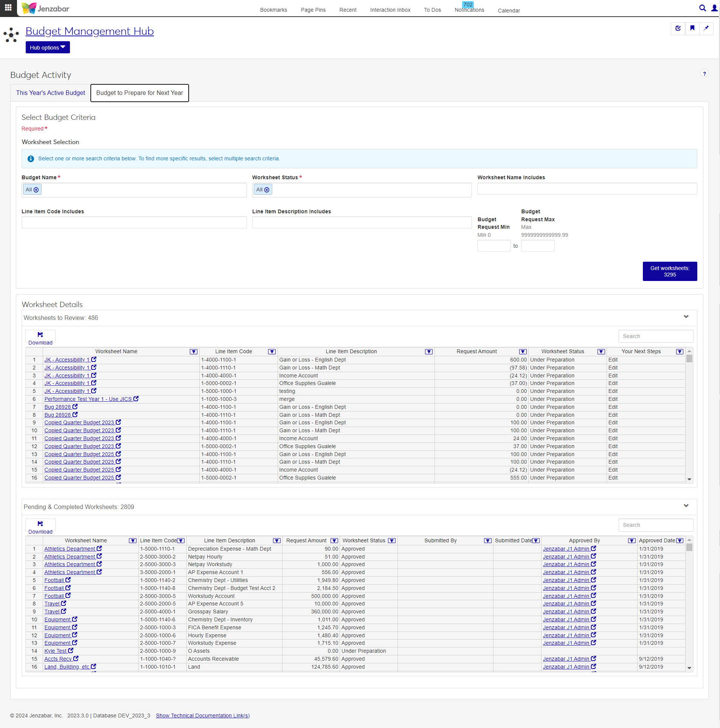Open Hub options dropdown
Image resolution: width=720 pixels, height=728 pixels.
point(48,48)
